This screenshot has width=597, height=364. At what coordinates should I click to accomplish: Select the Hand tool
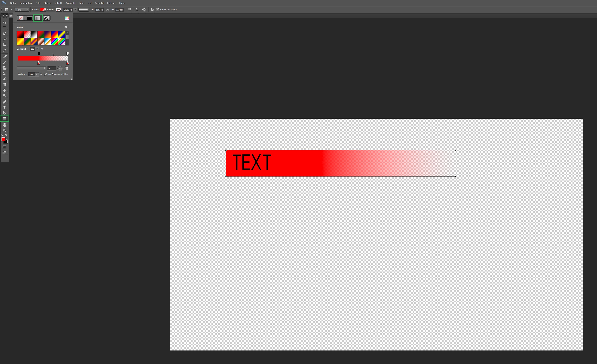point(4,125)
